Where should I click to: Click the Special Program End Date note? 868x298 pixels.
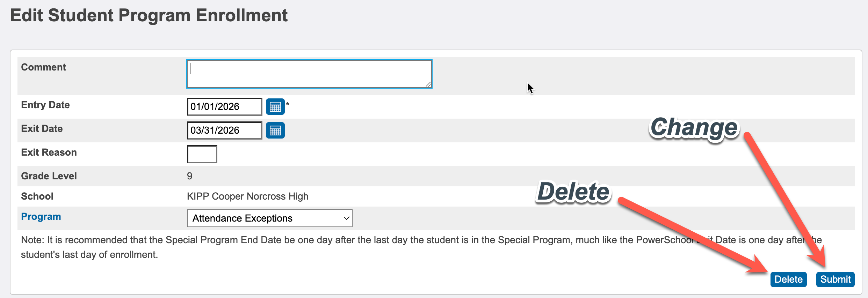pos(245,247)
